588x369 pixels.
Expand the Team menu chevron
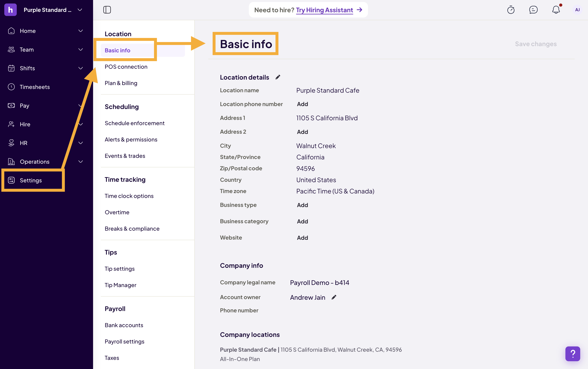(x=81, y=50)
